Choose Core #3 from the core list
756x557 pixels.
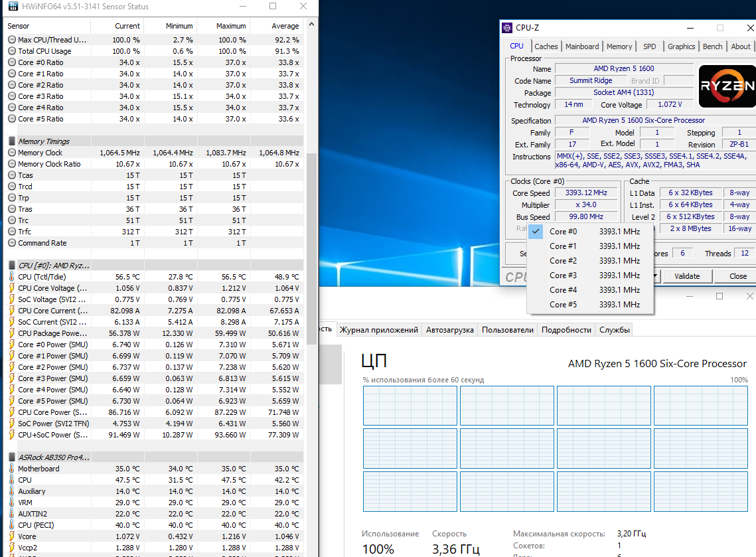(x=591, y=276)
